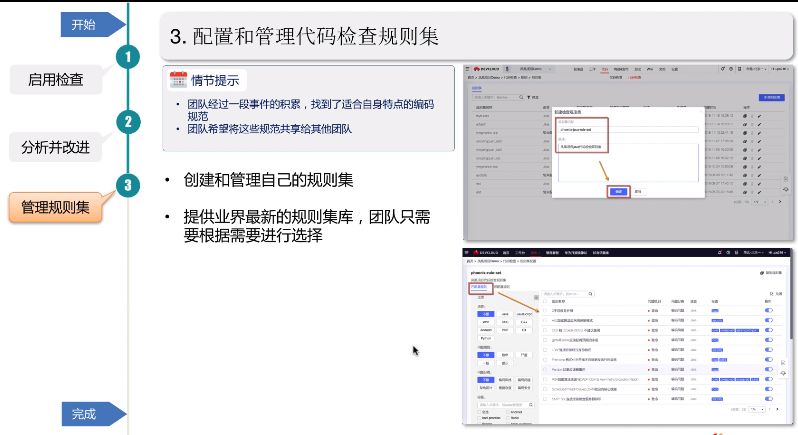The width and height of the screenshot is (798, 435).
Task: Click rule search field in bottom screenshot
Action: pyautogui.click(x=568, y=294)
